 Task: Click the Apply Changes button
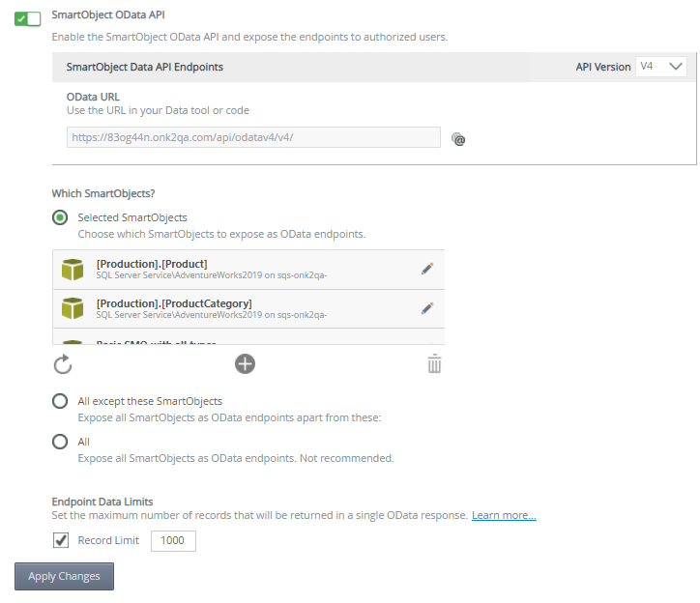click(x=64, y=576)
